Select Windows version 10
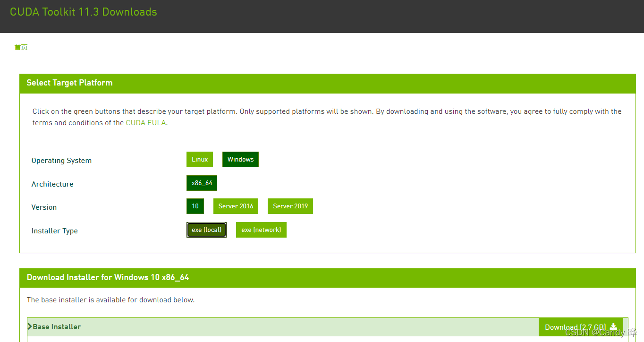 tap(195, 206)
